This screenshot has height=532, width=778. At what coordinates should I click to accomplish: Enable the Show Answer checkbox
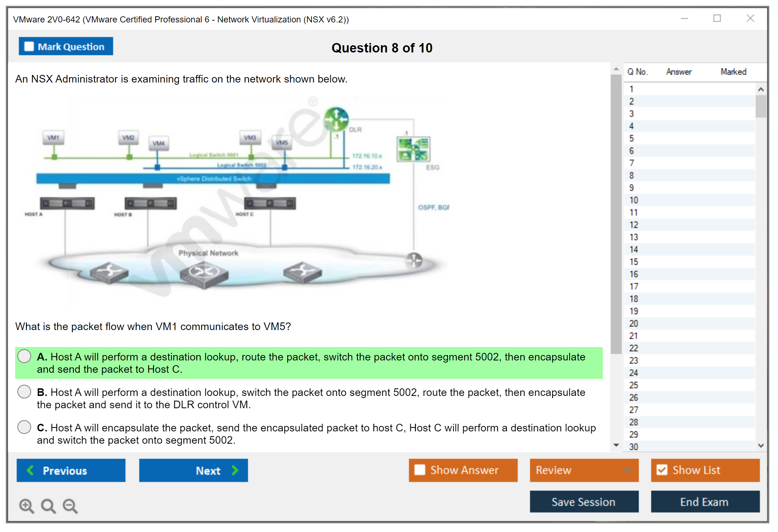coord(420,470)
